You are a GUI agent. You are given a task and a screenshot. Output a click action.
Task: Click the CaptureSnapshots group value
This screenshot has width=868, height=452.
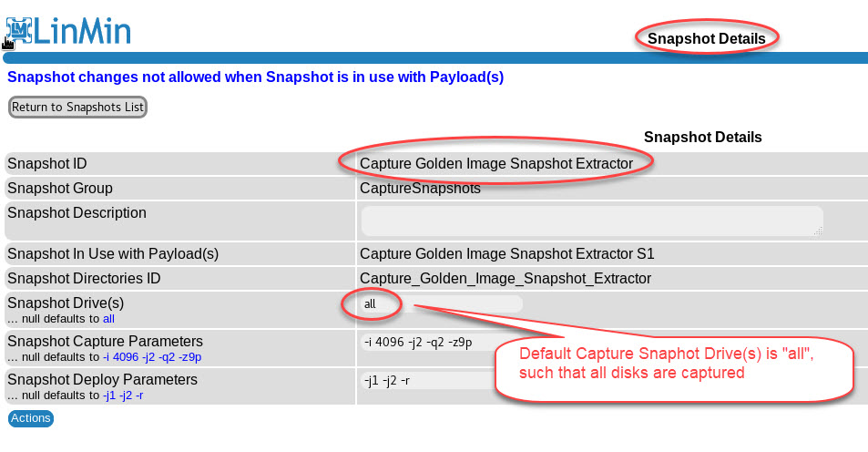coord(420,189)
